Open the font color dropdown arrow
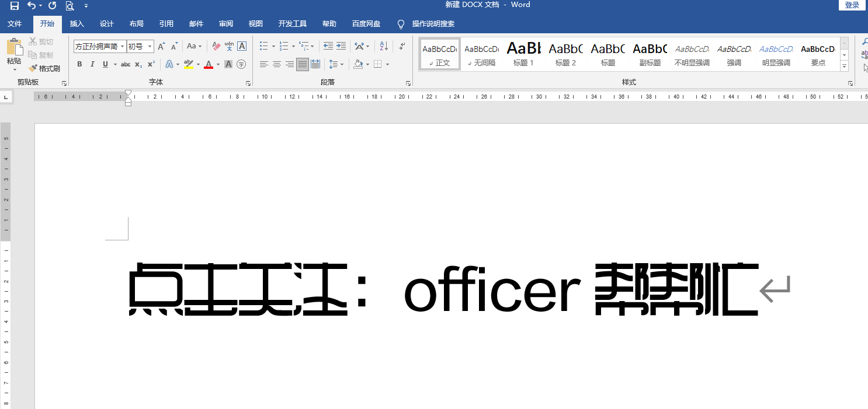This screenshot has height=409, width=868. 218,64
